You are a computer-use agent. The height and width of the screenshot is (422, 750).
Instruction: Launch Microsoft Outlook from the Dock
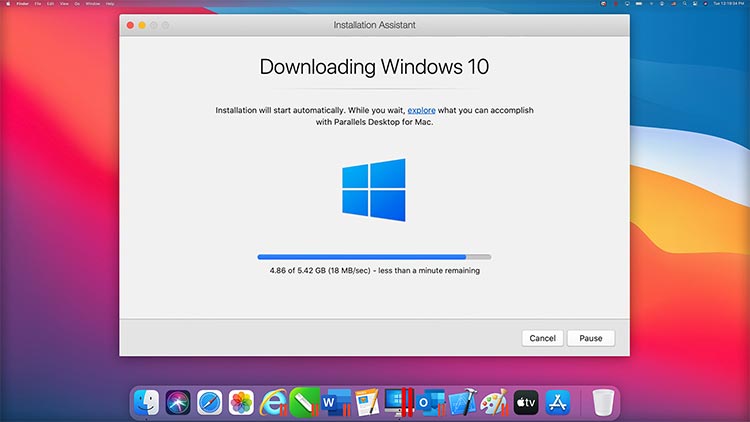click(x=430, y=402)
